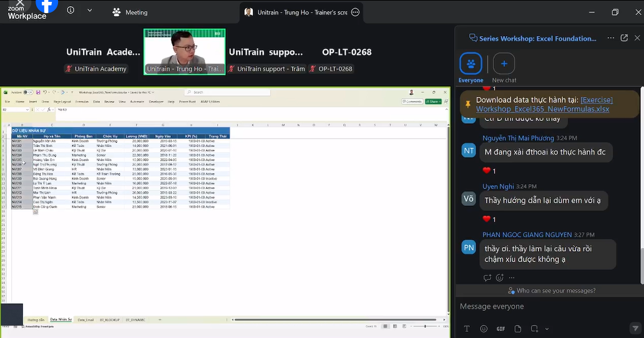Click the green Share button in Excel
The height and width of the screenshot is (338, 644).
[433, 101]
